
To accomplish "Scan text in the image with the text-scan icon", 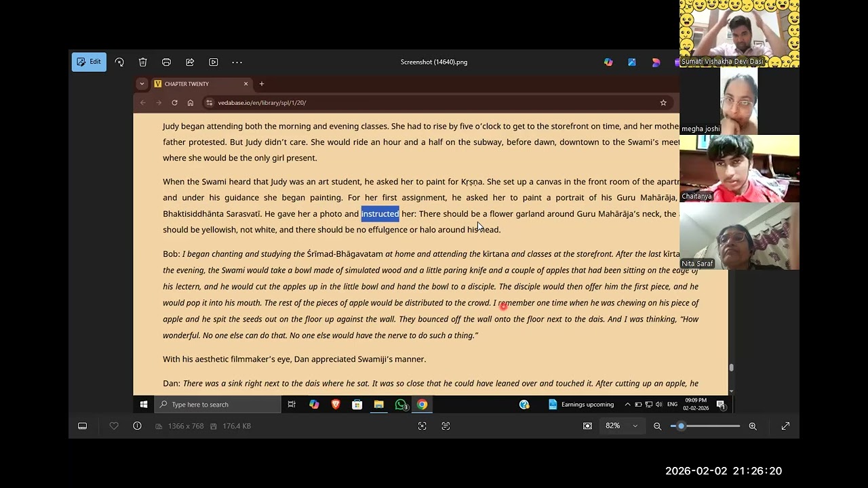I will (x=446, y=426).
